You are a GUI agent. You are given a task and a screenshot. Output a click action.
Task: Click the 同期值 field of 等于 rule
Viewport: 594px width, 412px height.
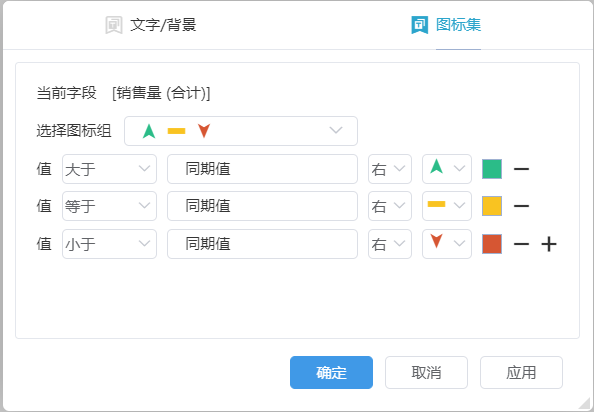[263, 206]
